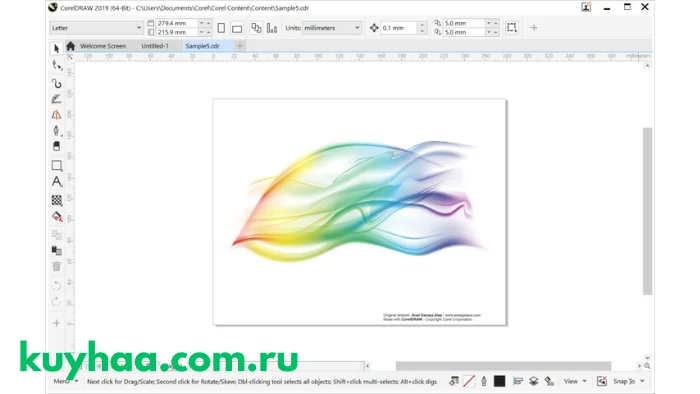Click duplicate distance top 5.0 mm spinner

(x=492, y=23)
